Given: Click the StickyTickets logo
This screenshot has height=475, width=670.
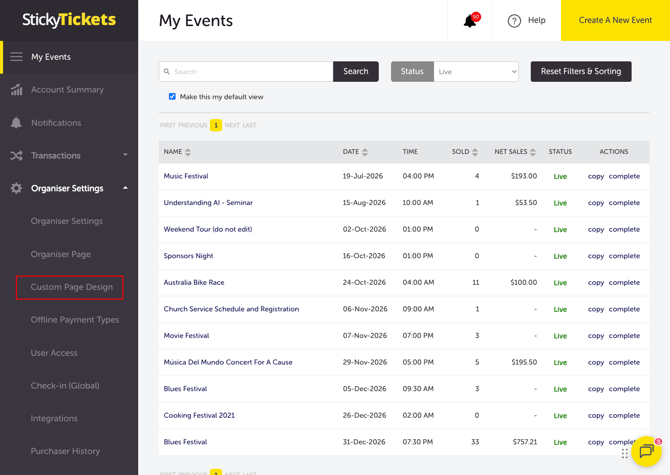Looking at the screenshot, I should point(69,20).
